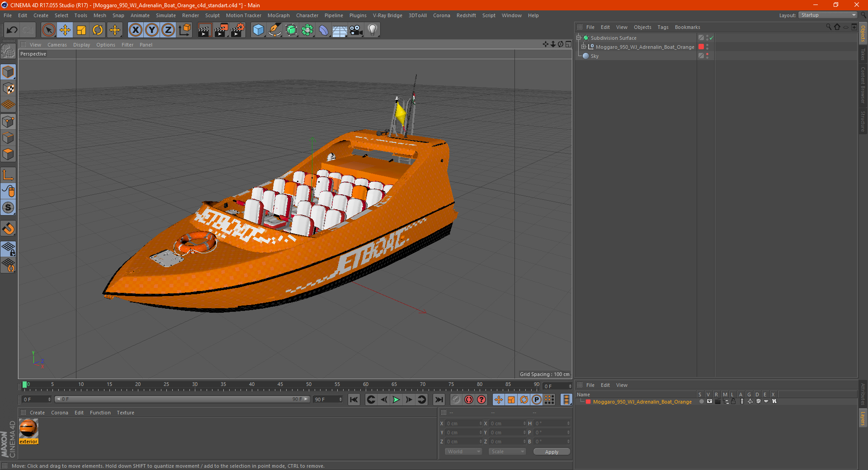The image size is (868, 470).
Task: Select the Live Selection tool
Action: (48, 30)
